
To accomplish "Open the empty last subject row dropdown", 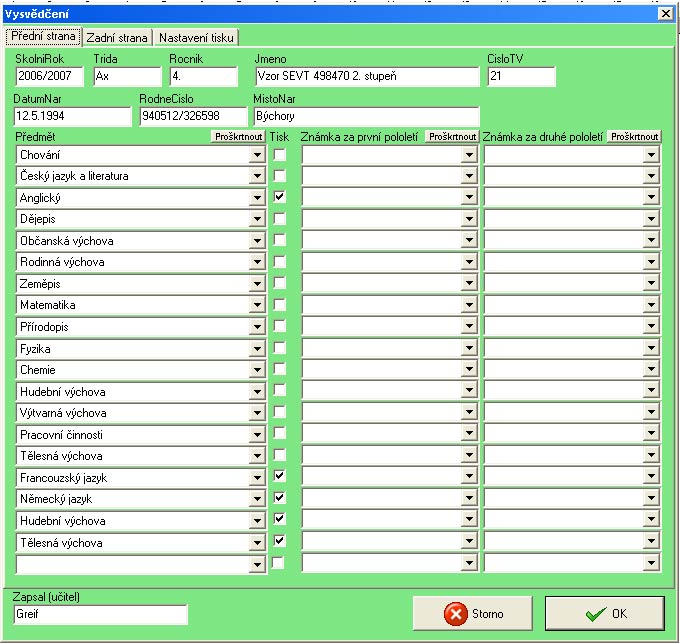I will [x=257, y=564].
